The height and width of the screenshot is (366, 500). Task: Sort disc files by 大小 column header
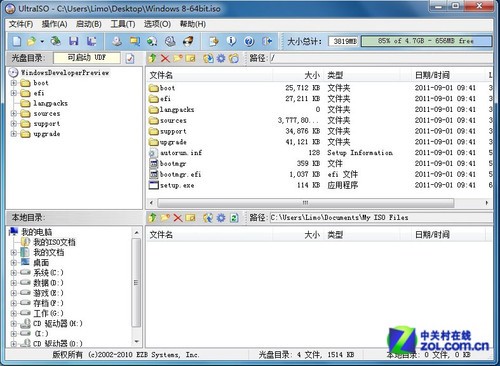[x=298, y=75]
